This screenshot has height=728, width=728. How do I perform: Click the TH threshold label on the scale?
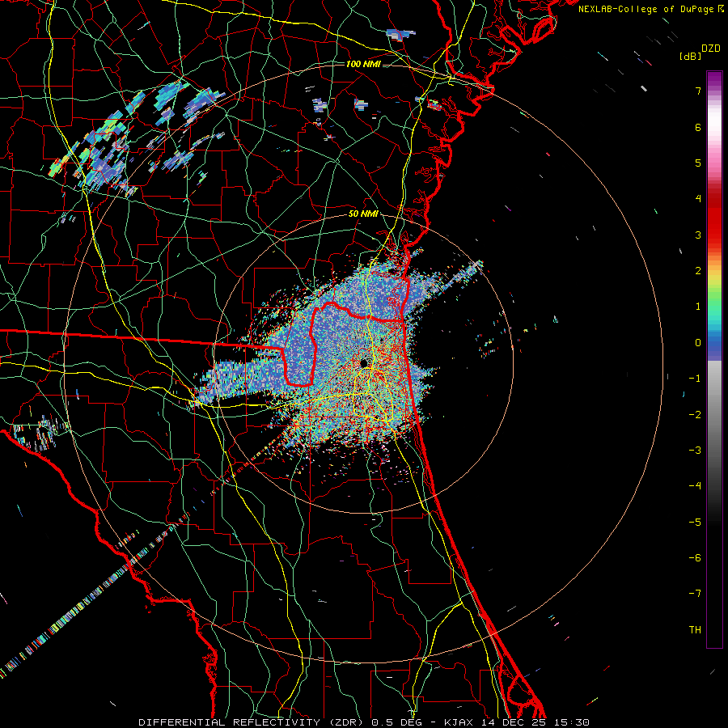(x=695, y=630)
